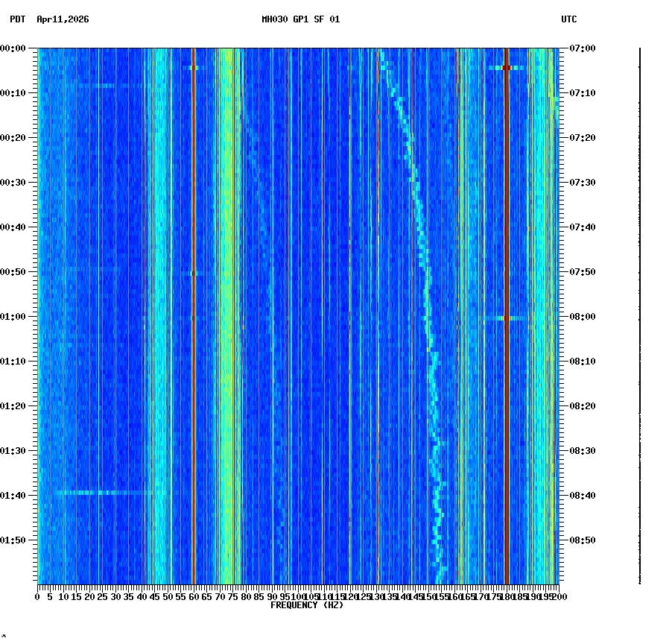Click the 45 Hz tick label

pos(153,598)
